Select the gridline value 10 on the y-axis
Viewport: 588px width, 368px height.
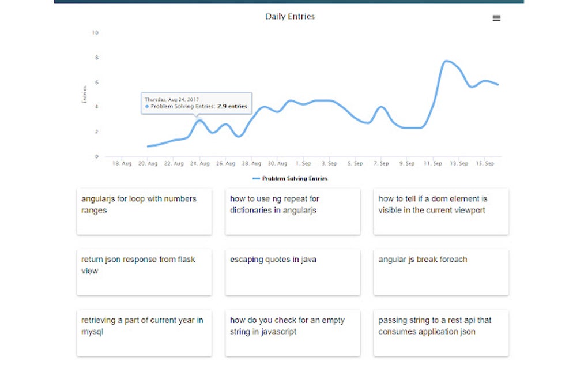[x=96, y=33]
